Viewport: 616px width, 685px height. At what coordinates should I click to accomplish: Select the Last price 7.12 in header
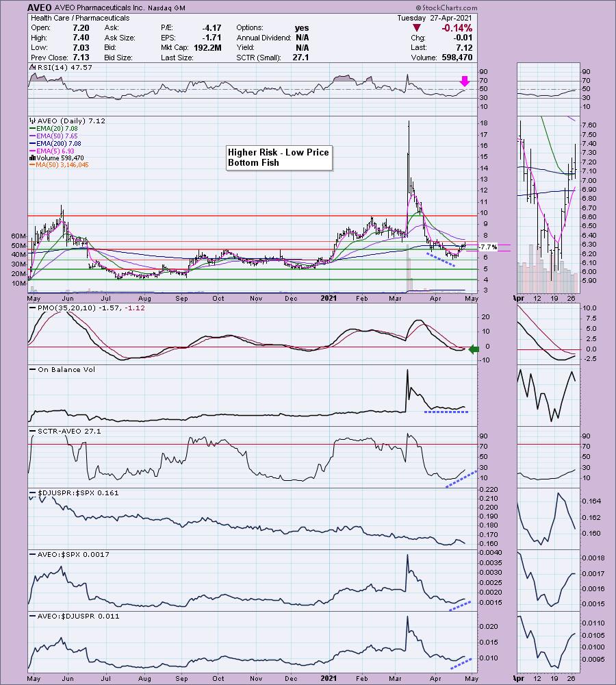click(465, 48)
